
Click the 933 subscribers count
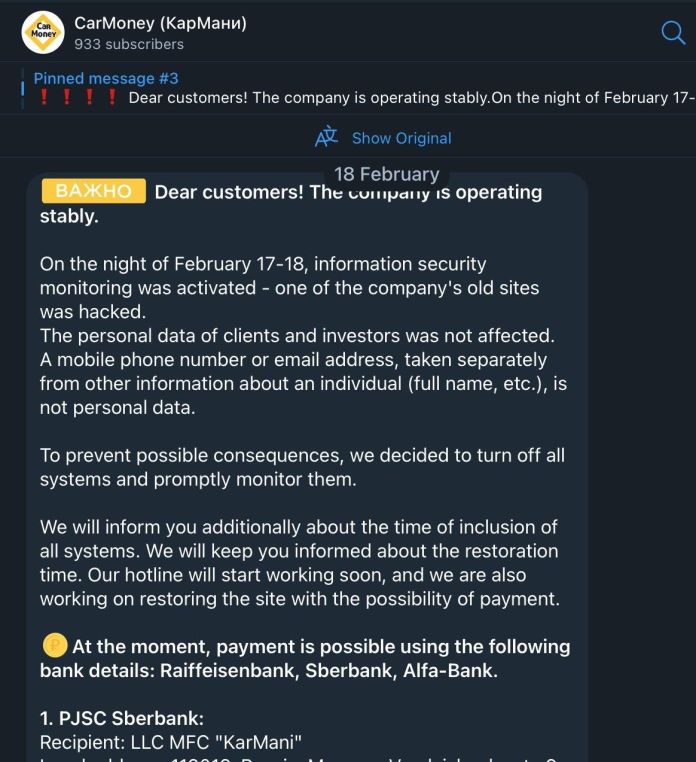point(128,45)
